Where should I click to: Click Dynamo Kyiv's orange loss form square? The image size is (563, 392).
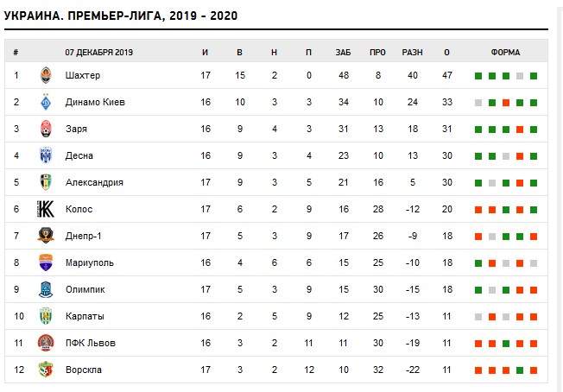506,103
